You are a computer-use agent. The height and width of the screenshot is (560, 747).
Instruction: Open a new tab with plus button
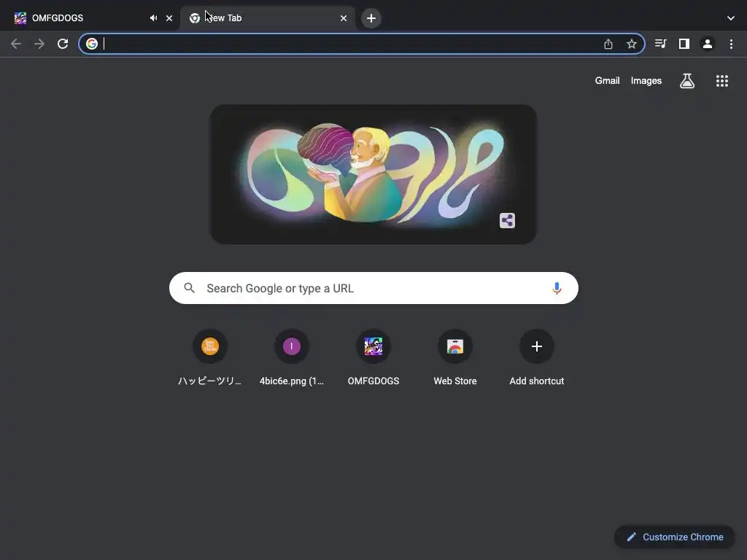(371, 18)
